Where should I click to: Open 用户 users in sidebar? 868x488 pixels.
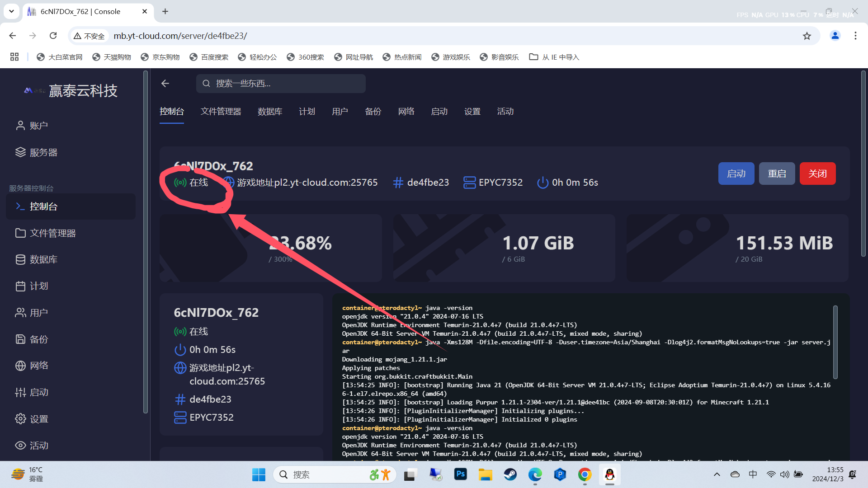(x=32, y=313)
